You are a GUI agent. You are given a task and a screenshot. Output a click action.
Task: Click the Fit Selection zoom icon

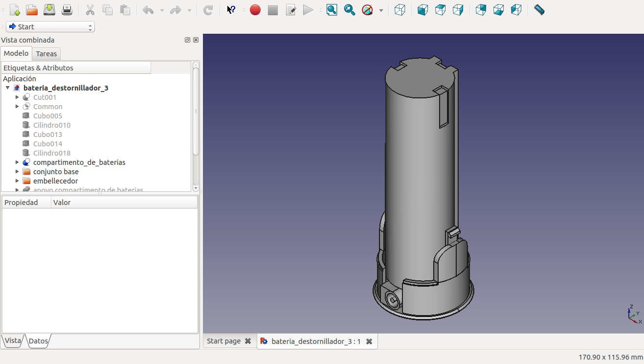[350, 10]
